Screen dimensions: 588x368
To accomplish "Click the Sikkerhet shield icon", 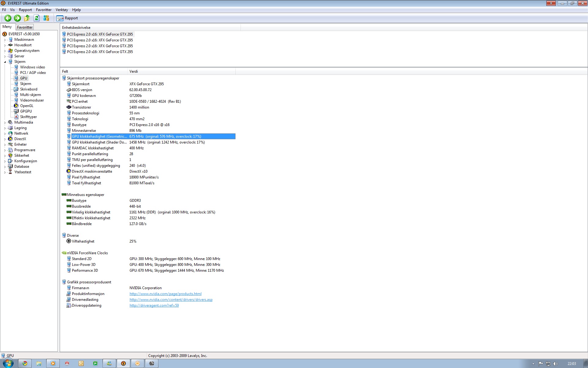I will pos(10,155).
